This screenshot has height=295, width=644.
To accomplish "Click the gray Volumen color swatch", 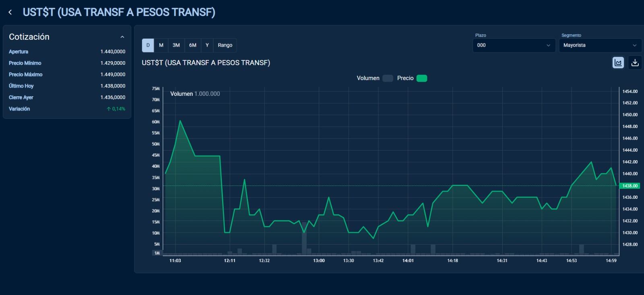I will [388, 78].
